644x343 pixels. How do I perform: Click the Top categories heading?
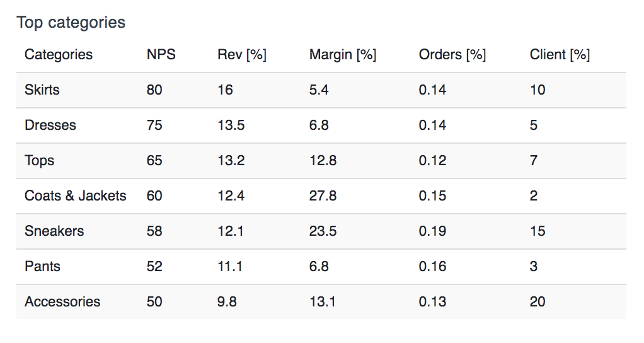point(71,23)
